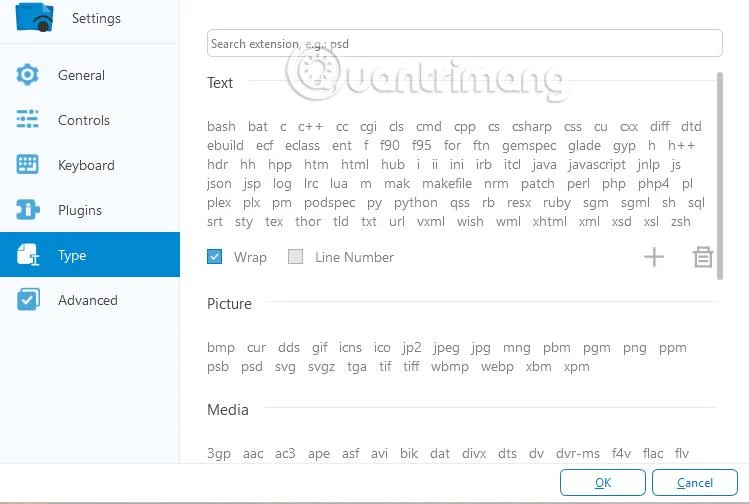Select the sql text extension
The image size is (749, 504).
696,203
